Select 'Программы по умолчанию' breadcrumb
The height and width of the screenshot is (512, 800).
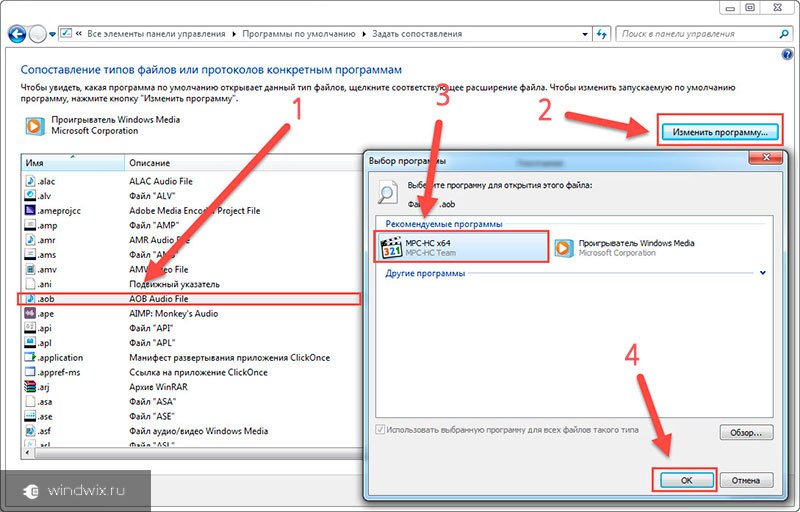(298, 34)
